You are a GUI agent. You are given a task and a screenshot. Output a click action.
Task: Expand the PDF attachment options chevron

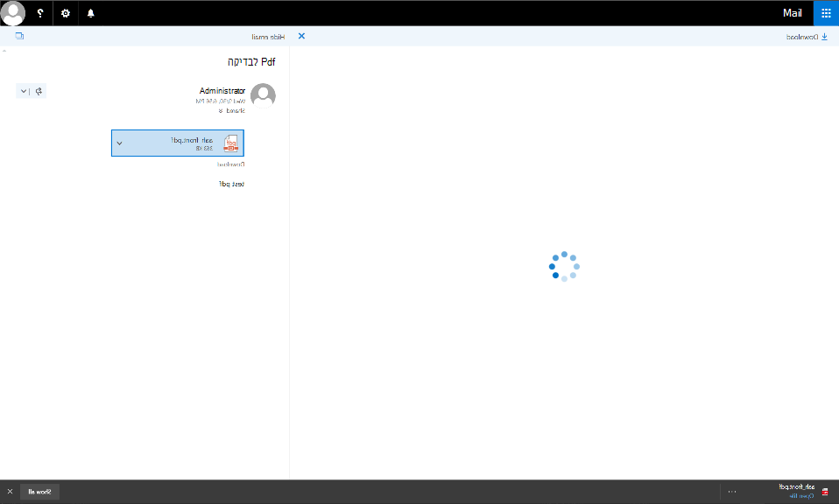pos(119,143)
